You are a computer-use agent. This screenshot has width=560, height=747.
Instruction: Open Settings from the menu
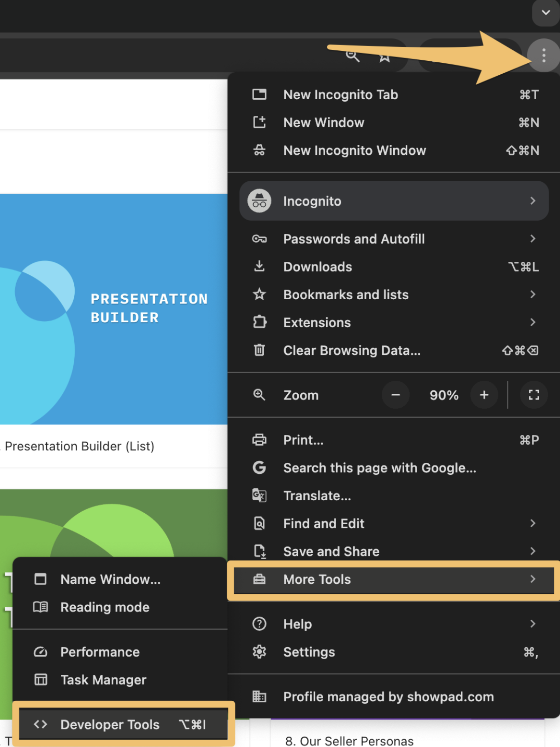tap(393, 651)
